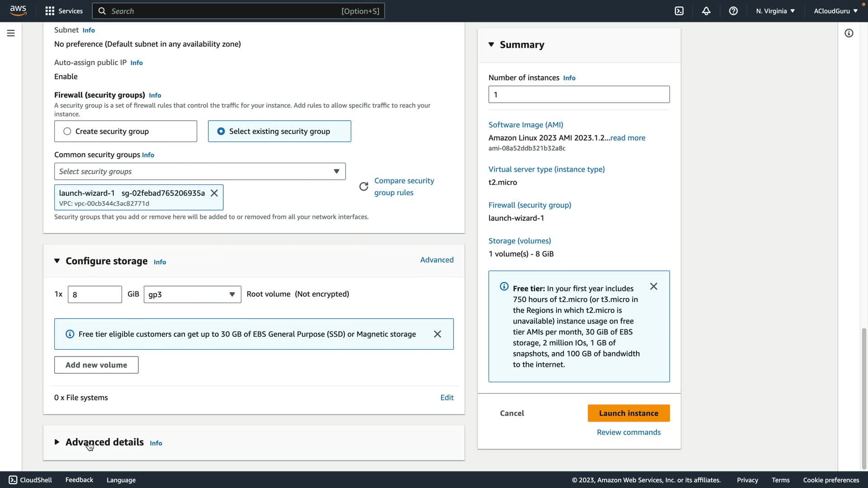Open the N. Virginia region menu
868x488 pixels.
pos(775,11)
